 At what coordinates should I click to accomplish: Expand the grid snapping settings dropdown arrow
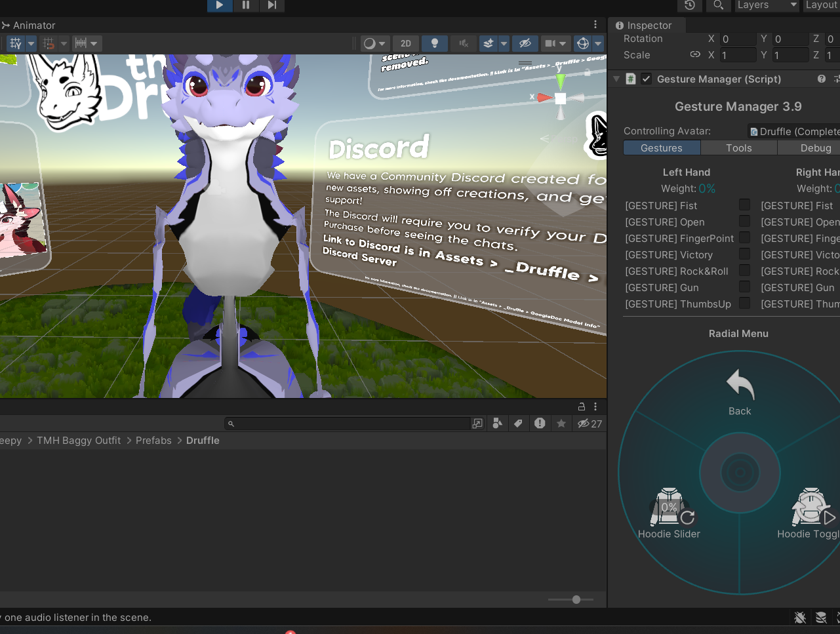pyautogui.click(x=31, y=44)
